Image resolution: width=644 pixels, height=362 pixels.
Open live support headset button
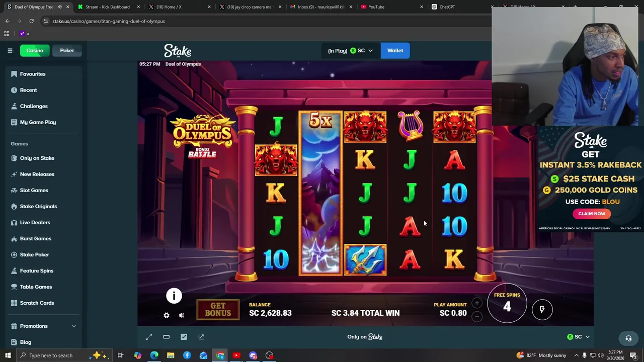click(628, 338)
